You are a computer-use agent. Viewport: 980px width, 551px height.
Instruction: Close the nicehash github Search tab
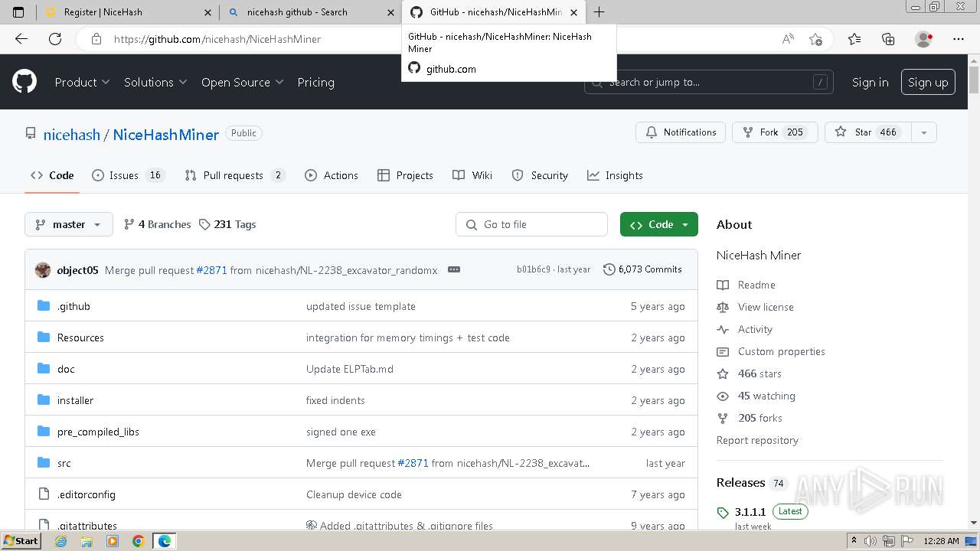390,12
